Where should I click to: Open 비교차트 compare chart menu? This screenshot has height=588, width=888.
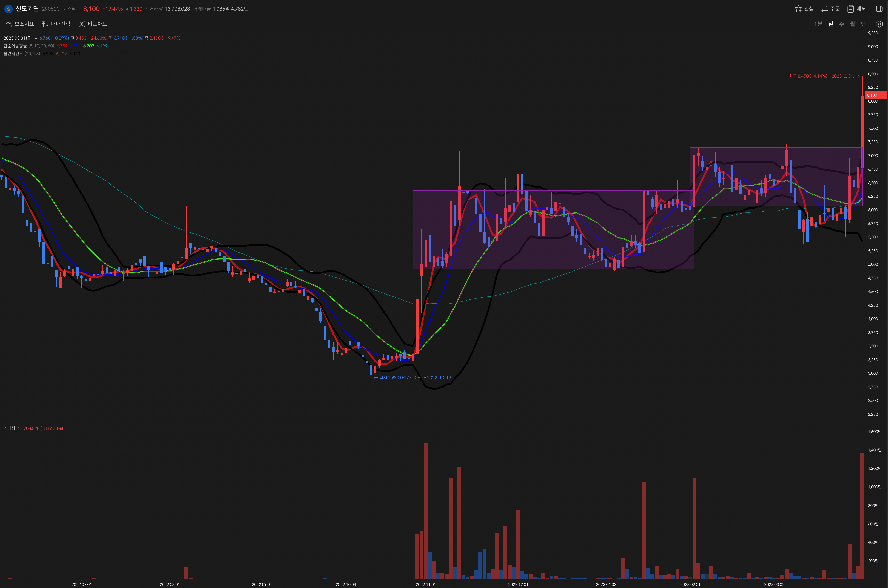coord(93,24)
